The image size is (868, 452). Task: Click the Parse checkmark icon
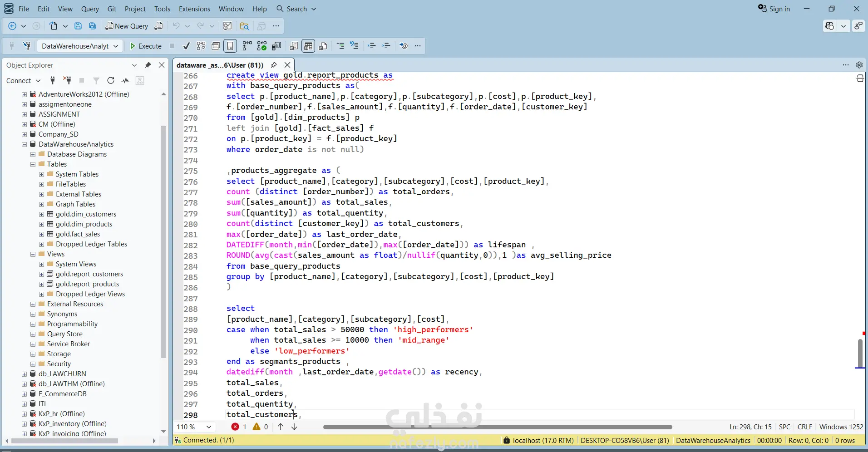click(x=186, y=46)
